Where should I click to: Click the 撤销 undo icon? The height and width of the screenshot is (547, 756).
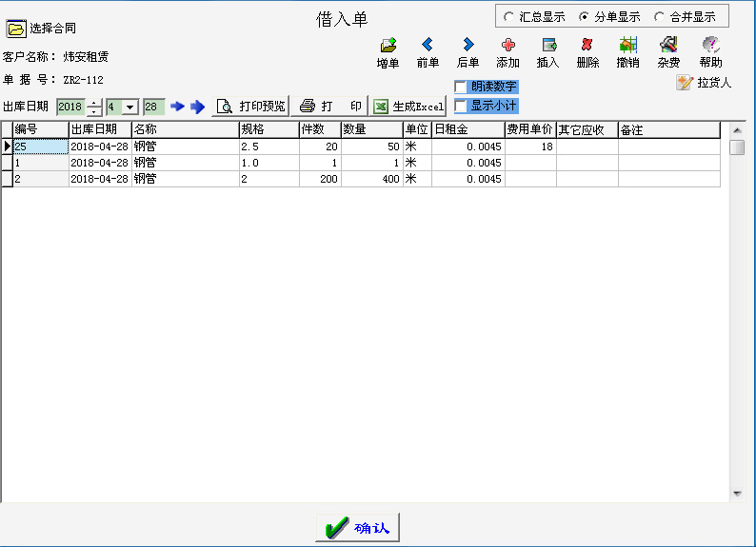(x=627, y=45)
